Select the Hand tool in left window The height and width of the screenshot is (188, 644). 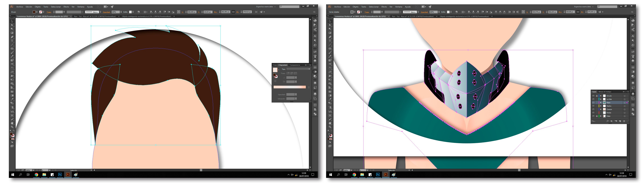click(x=12, y=123)
